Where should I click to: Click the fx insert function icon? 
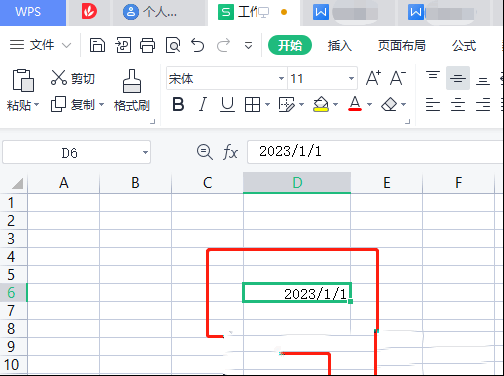230,152
